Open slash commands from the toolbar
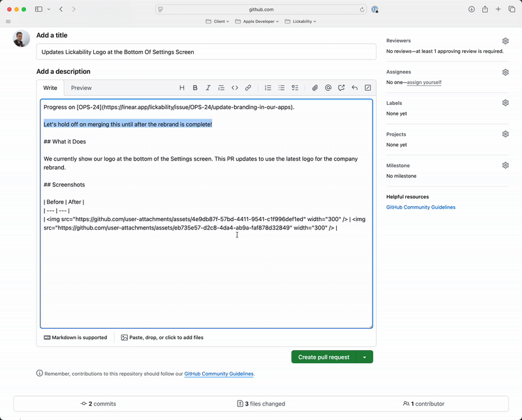522x420 pixels. [368, 88]
